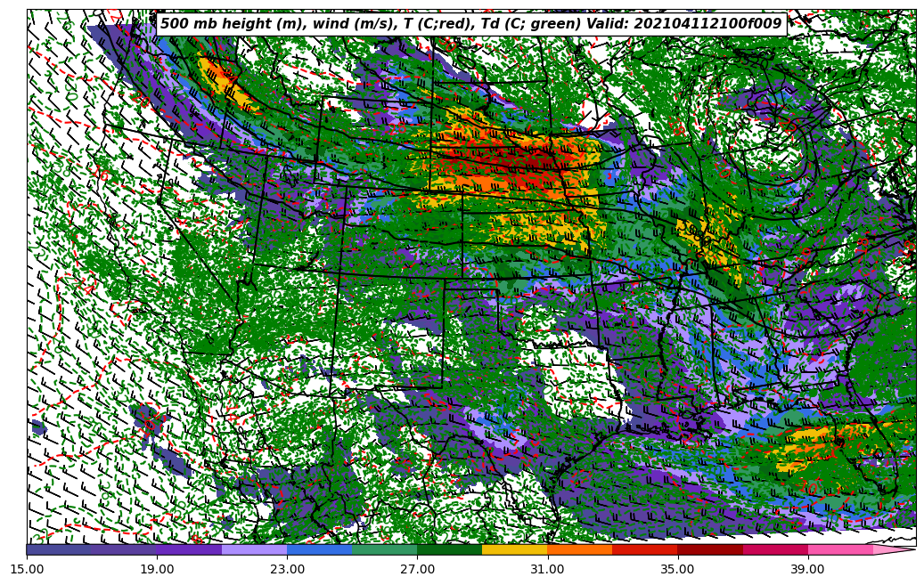
Task: Select the orange colorbar segment
Action: point(579,549)
